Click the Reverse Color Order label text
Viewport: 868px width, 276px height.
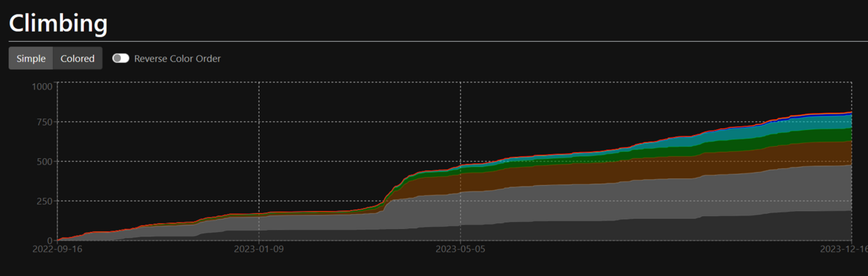click(x=177, y=59)
